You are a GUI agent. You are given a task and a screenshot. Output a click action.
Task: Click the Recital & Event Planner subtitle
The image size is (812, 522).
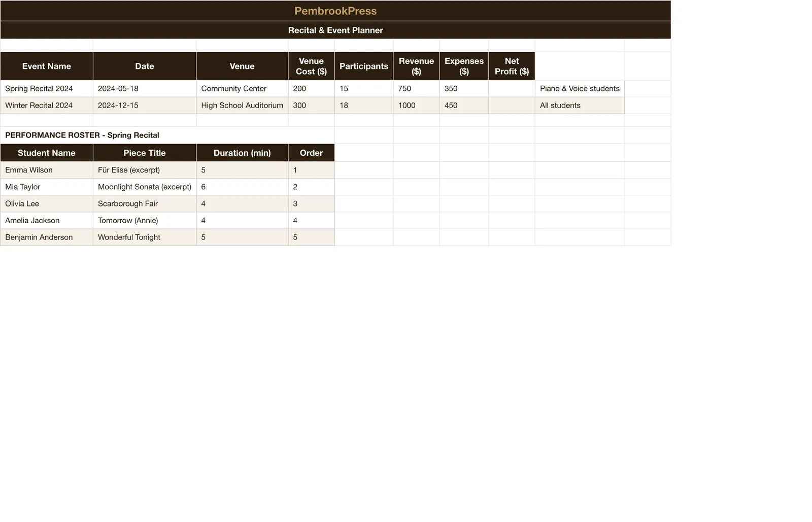(335, 30)
